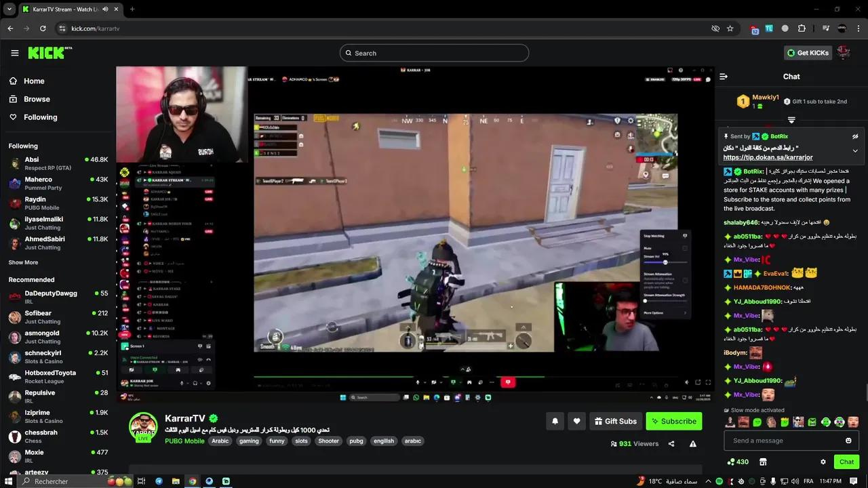868x488 pixels.
Task: Open the channel points shop icon
Action: coord(763,462)
